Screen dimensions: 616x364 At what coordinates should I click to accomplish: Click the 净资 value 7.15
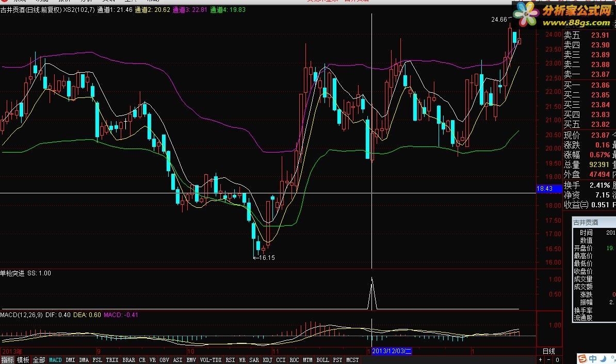pyautogui.click(x=602, y=195)
